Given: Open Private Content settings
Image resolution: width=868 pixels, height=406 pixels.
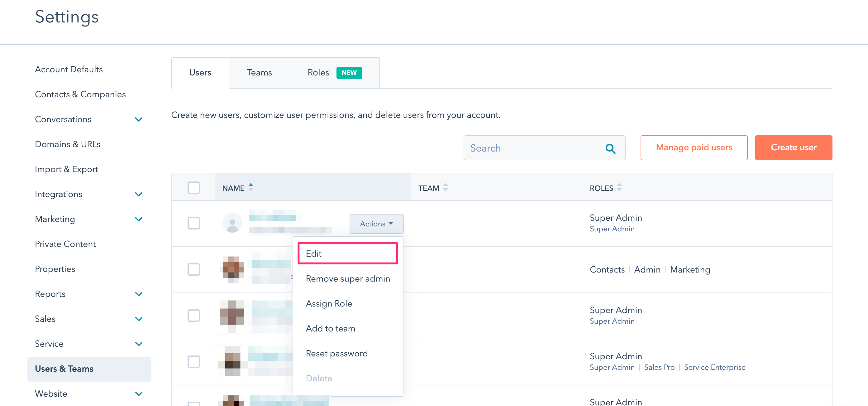Looking at the screenshot, I should [65, 244].
